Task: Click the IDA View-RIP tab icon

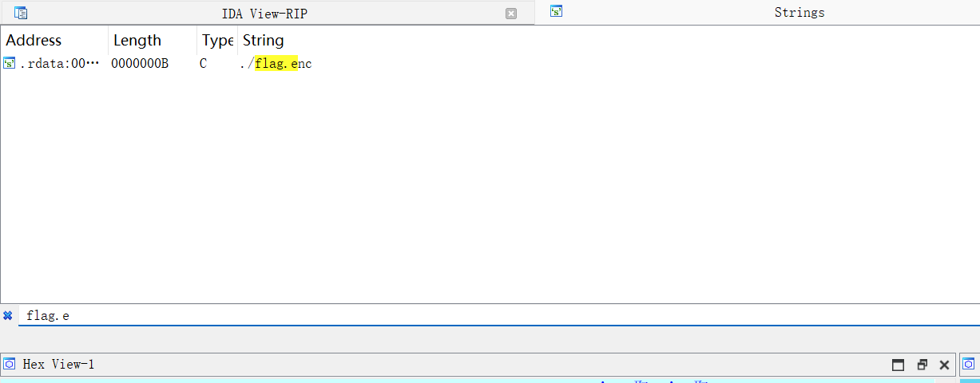Action: pyautogui.click(x=21, y=13)
